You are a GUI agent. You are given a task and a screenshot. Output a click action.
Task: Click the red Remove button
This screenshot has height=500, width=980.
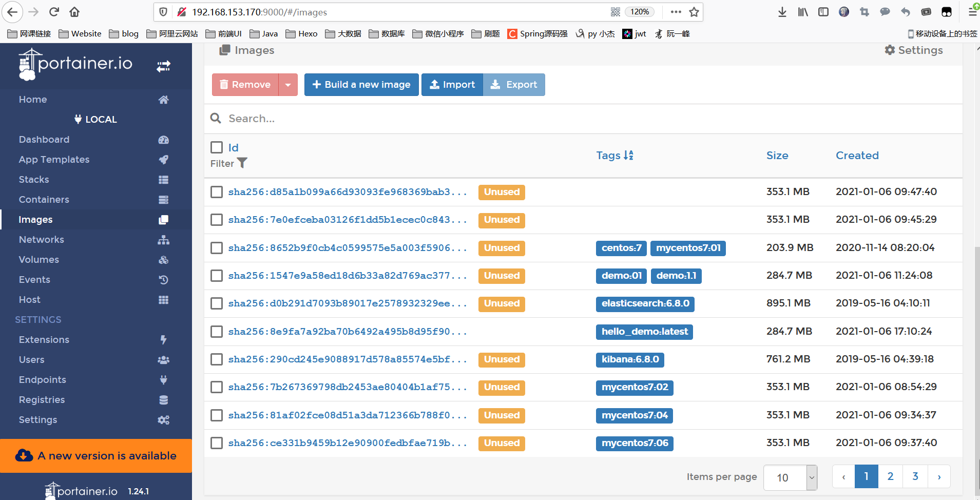coord(245,85)
